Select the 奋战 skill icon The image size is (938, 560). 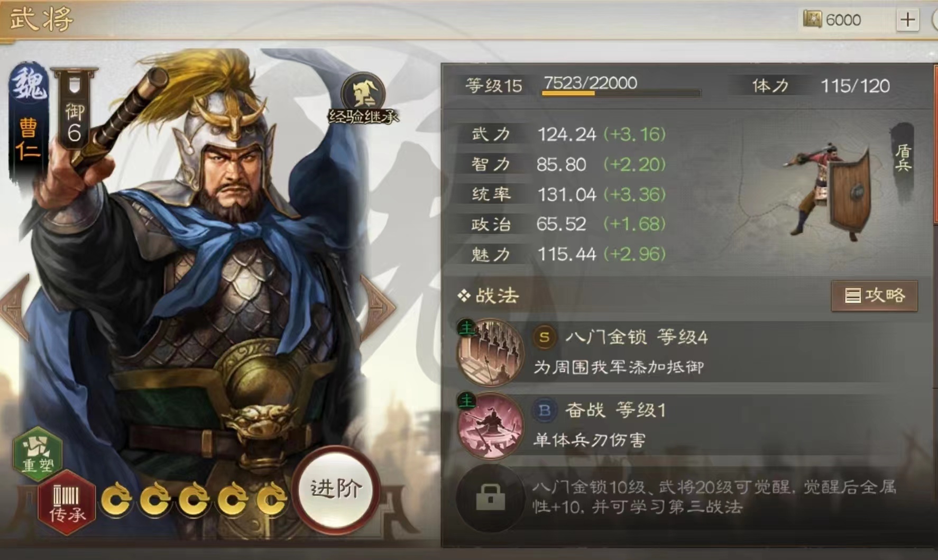[x=490, y=426]
